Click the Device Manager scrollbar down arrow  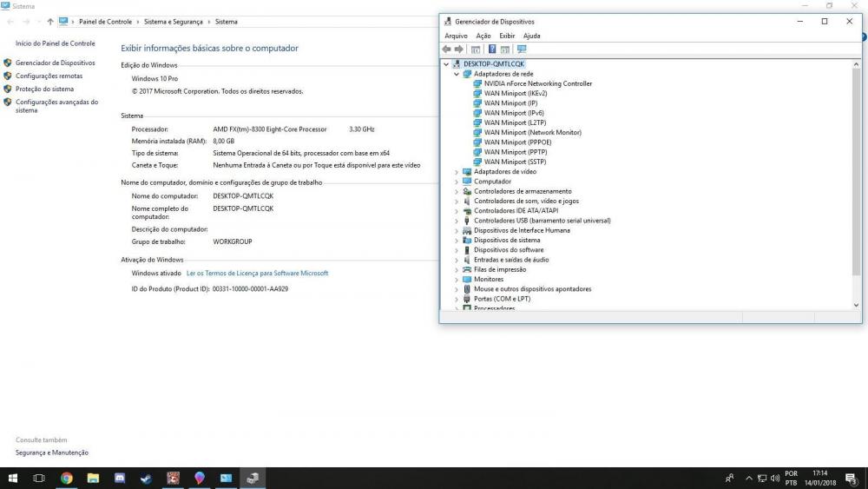[856, 305]
